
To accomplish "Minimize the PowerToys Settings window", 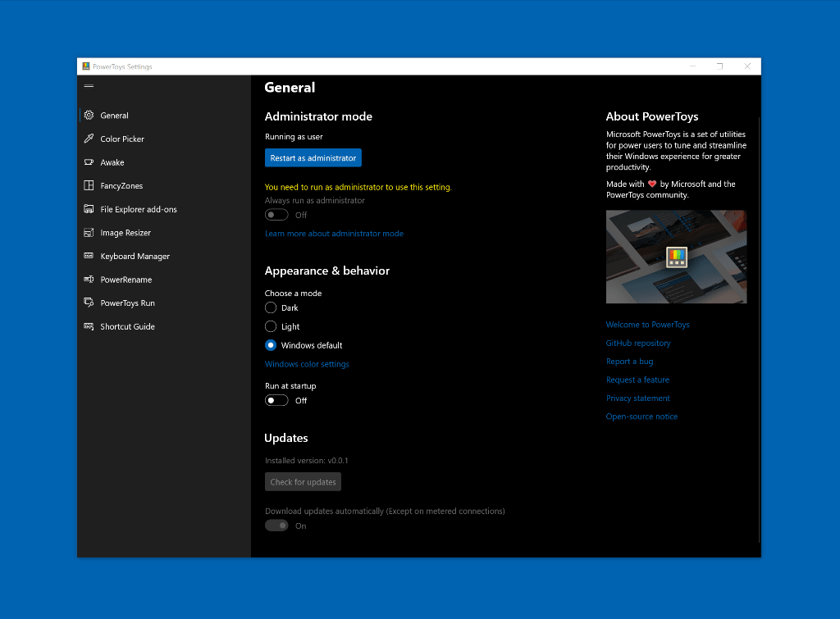I will (692, 66).
